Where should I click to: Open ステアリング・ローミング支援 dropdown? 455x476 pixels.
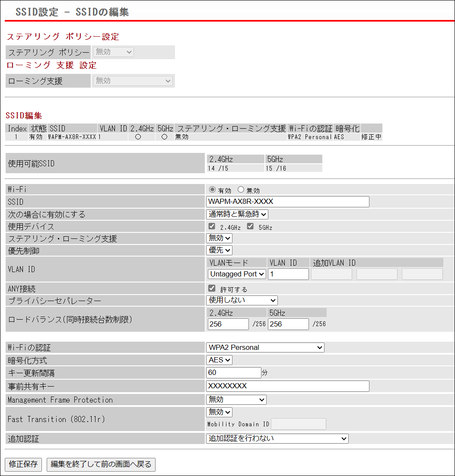(x=219, y=238)
